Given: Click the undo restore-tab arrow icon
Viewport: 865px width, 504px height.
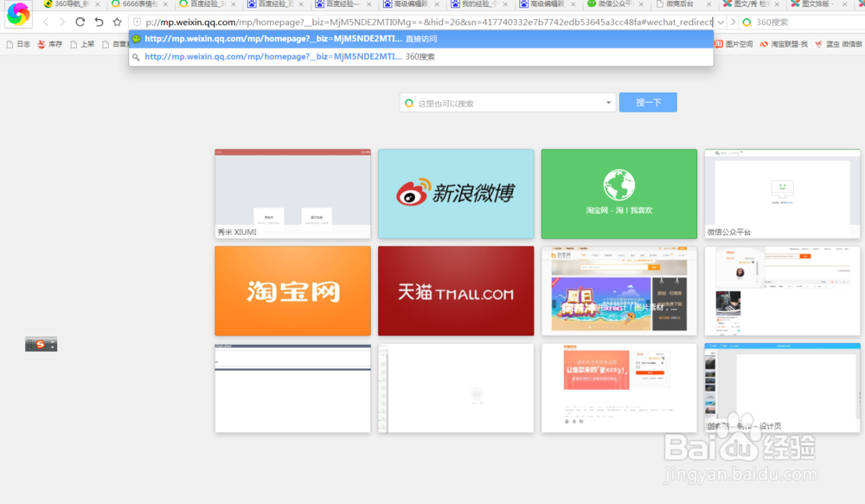Looking at the screenshot, I should point(99,22).
